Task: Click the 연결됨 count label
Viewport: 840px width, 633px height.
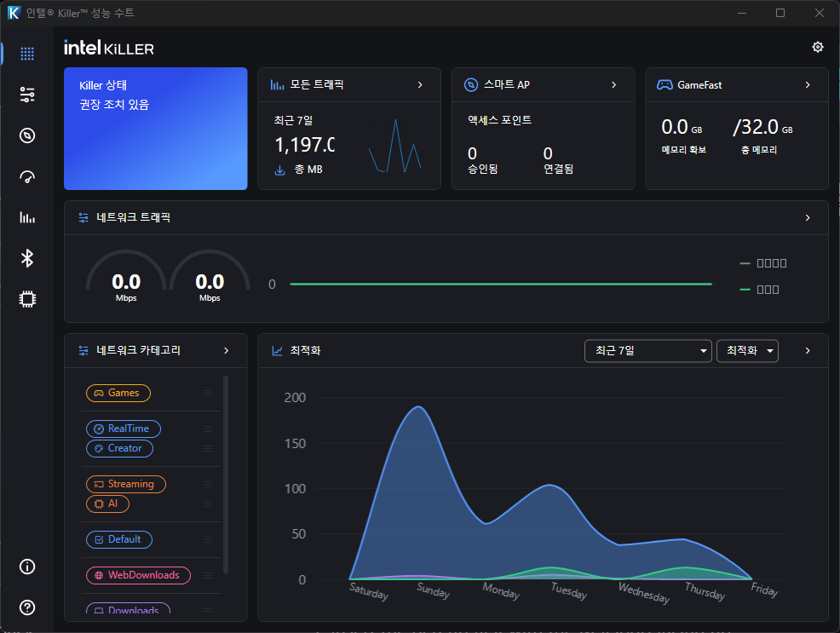Action: click(x=558, y=170)
